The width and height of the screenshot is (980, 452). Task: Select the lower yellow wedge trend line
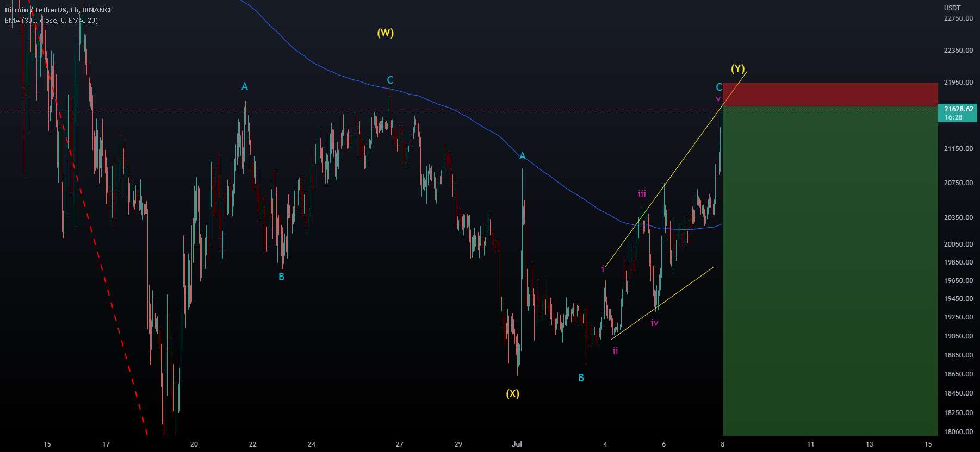click(662, 303)
